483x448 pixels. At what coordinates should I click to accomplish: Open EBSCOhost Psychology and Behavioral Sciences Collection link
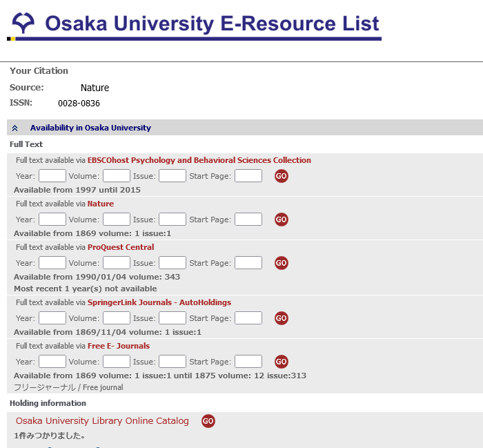coord(199,160)
